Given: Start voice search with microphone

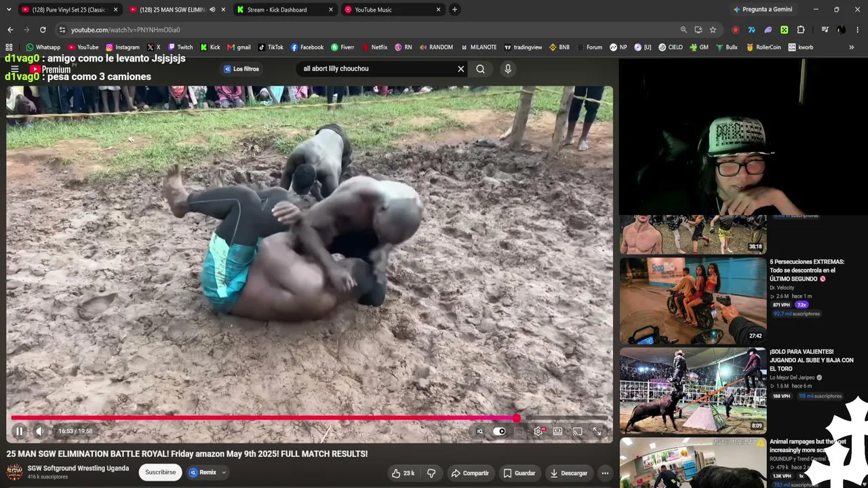Looking at the screenshot, I should click(x=507, y=68).
